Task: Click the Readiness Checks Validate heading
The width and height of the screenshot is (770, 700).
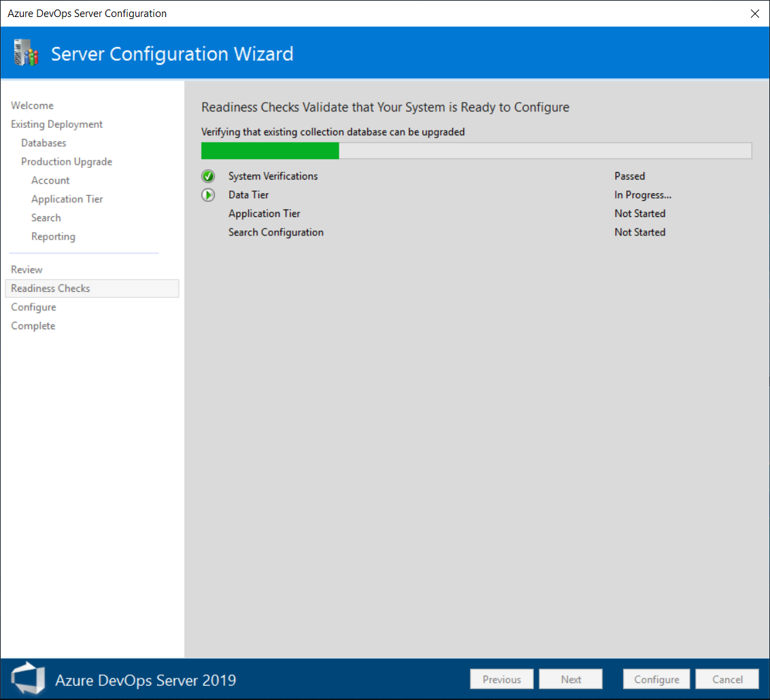Action: 386,107
